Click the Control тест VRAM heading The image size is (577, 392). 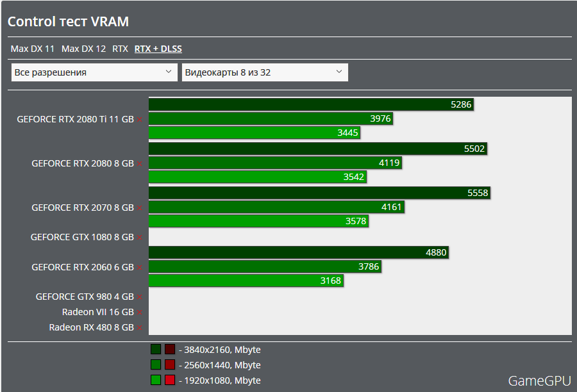pyautogui.click(x=68, y=22)
